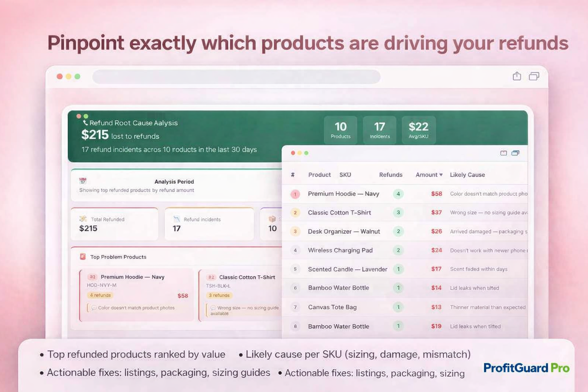Click the refund count badge for Canvas Tote Bag
Image resolution: width=588 pixels, height=392 pixels.
click(398, 307)
